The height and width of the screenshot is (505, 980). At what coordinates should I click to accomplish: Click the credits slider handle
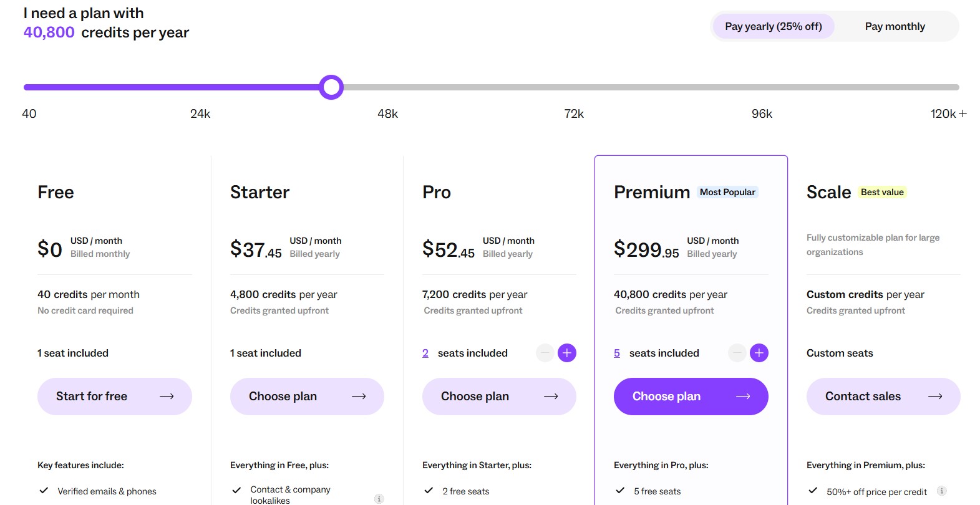331,87
